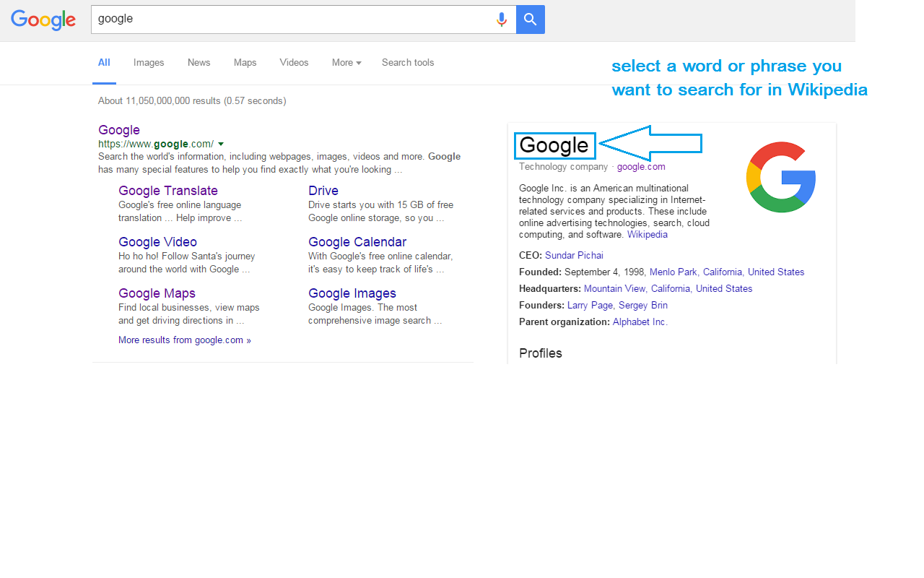Open the Google Video sitelink
The height and width of the screenshot is (578, 924).
157,242
